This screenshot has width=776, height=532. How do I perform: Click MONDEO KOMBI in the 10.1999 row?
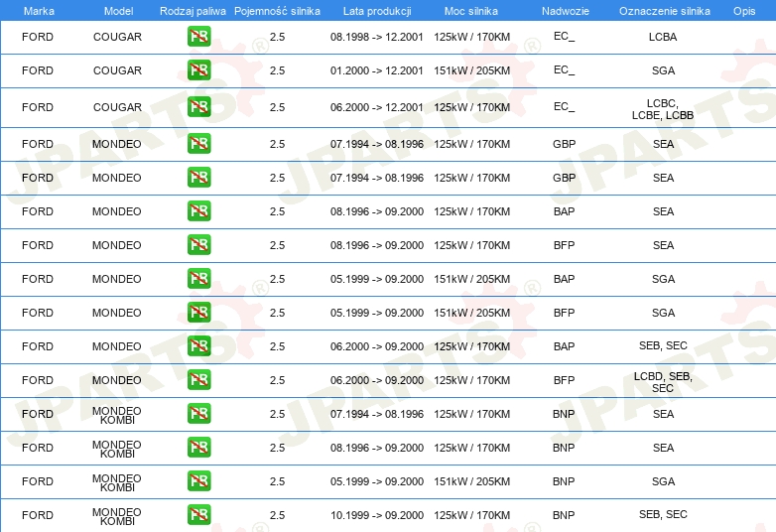pyautogui.click(x=117, y=517)
